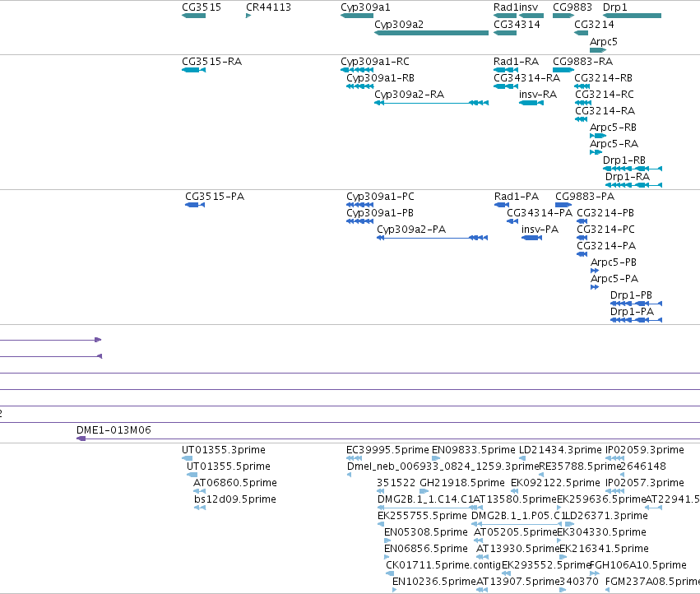Image resolution: width=700 pixels, height=594 pixels.
Task: Click transcript CG34314-RA
Action: coord(526,78)
